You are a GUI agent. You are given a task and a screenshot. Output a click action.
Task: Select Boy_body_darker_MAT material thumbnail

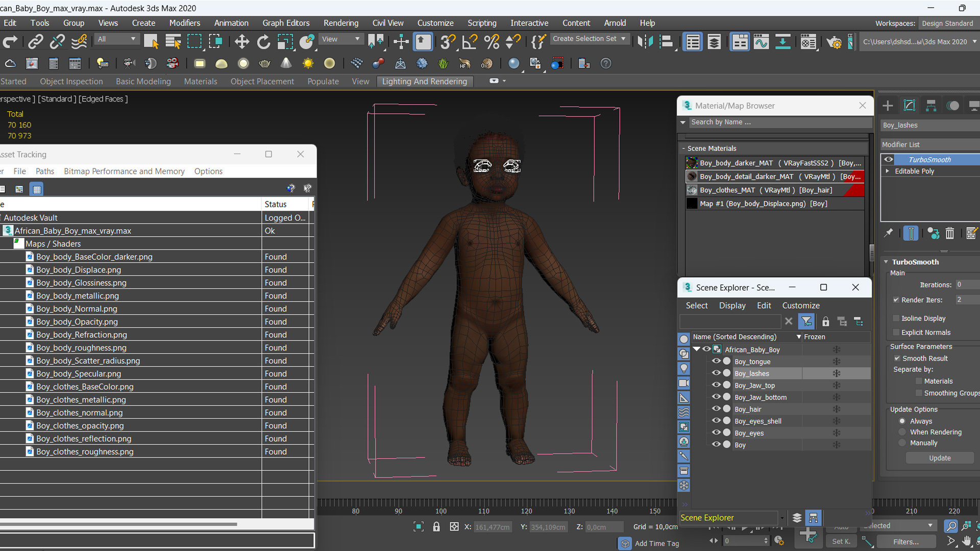coord(692,163)
